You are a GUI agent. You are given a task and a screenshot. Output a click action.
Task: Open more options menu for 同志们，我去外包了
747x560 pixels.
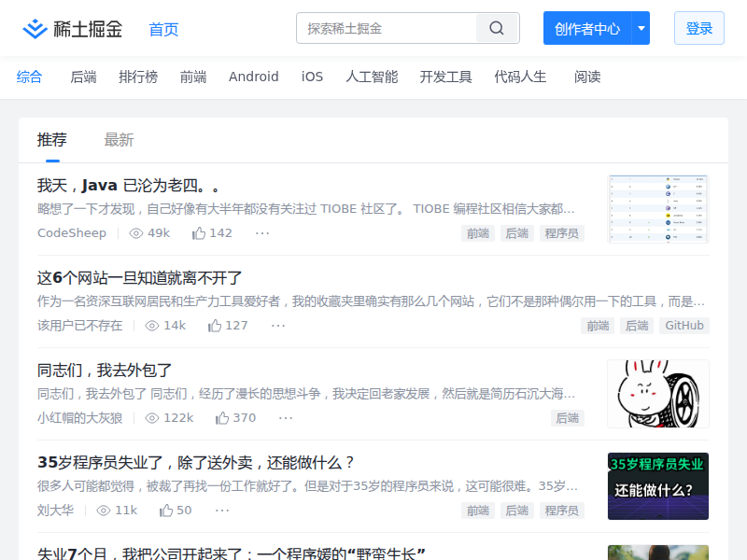(286, 418)
